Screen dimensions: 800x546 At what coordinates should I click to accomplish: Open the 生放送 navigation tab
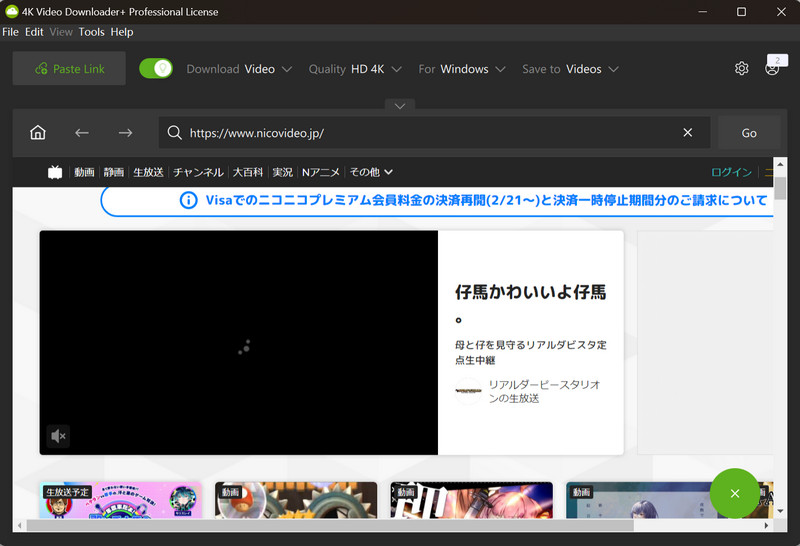point(148,172)
